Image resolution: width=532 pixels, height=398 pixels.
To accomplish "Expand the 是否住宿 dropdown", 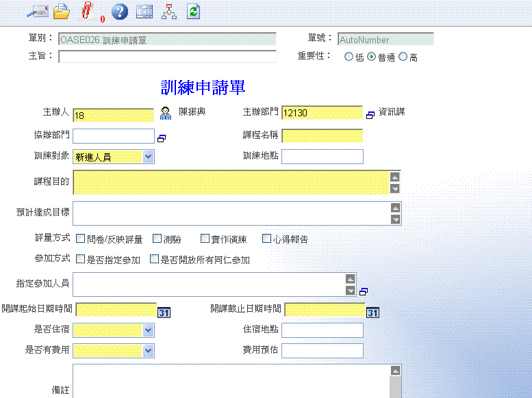I will coord(149,330).
